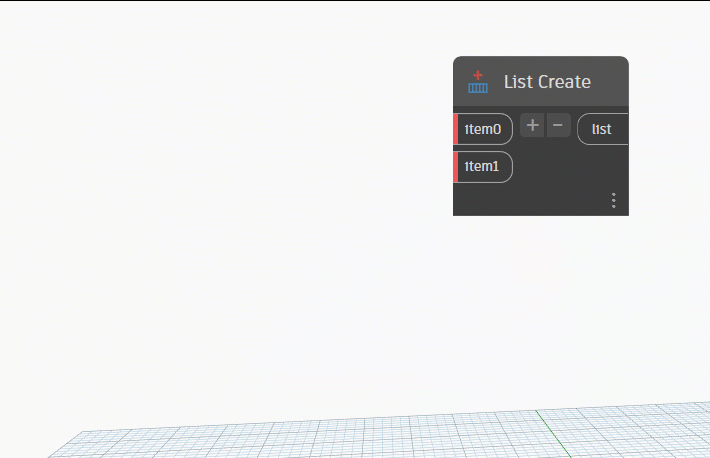
Task: Open the node's three-dot options menu
Action: (x=613, y=201)
